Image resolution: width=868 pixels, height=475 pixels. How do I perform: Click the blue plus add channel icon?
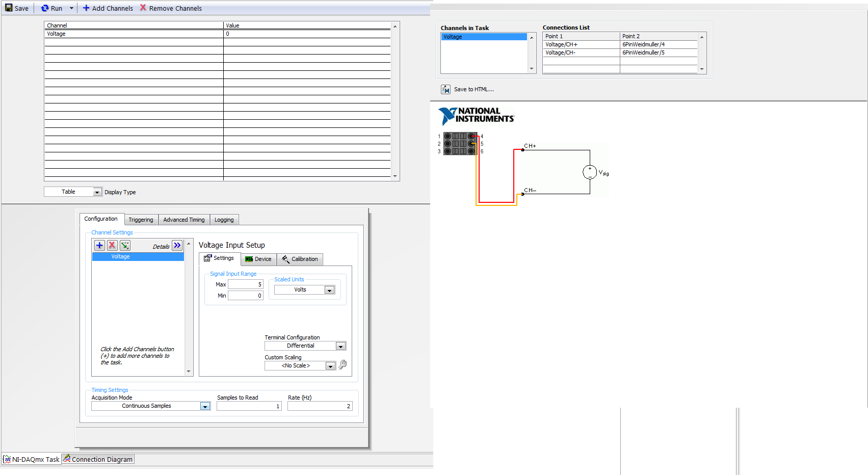(x=99, y=245)
